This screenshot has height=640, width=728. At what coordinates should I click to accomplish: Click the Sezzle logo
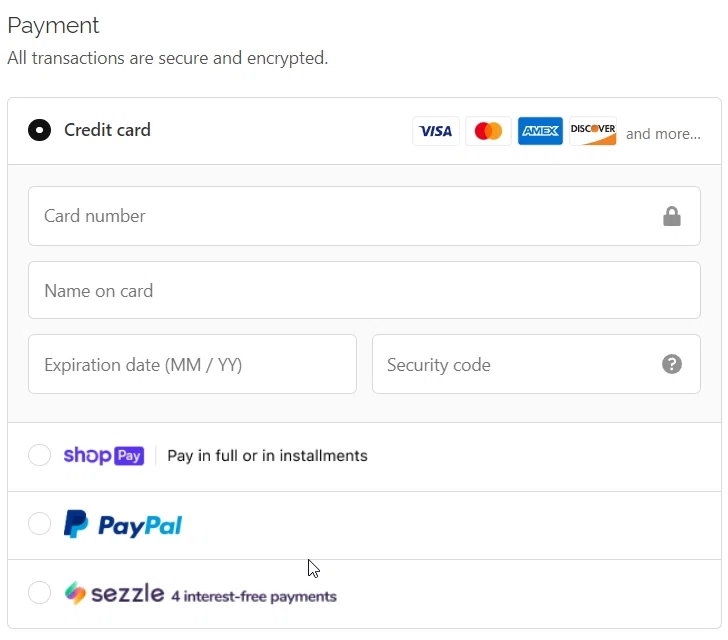[114, 593]
